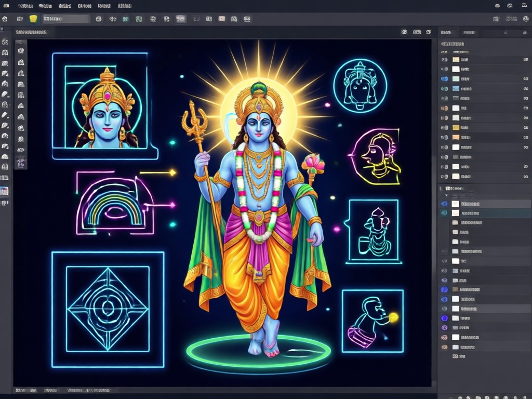Viewport: 532px width, 399px height.
Task: Select the circular neon elephant-head emblem
Action: (360, 86)
